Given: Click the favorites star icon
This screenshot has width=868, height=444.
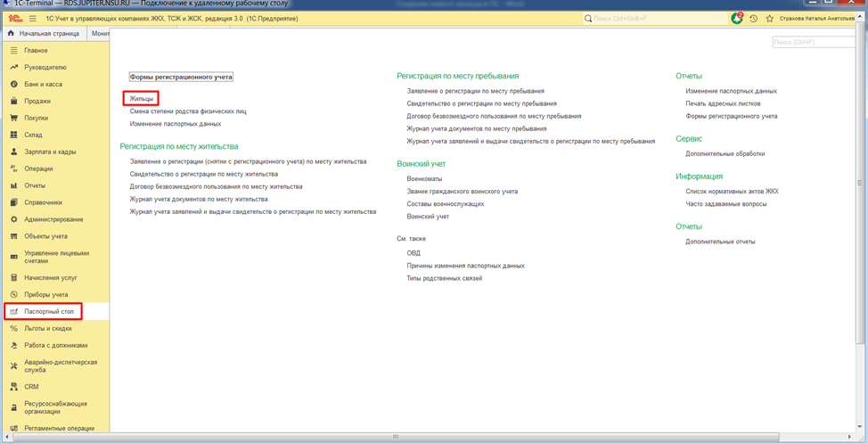Looking at the screenshot, I should pos(770,18).
